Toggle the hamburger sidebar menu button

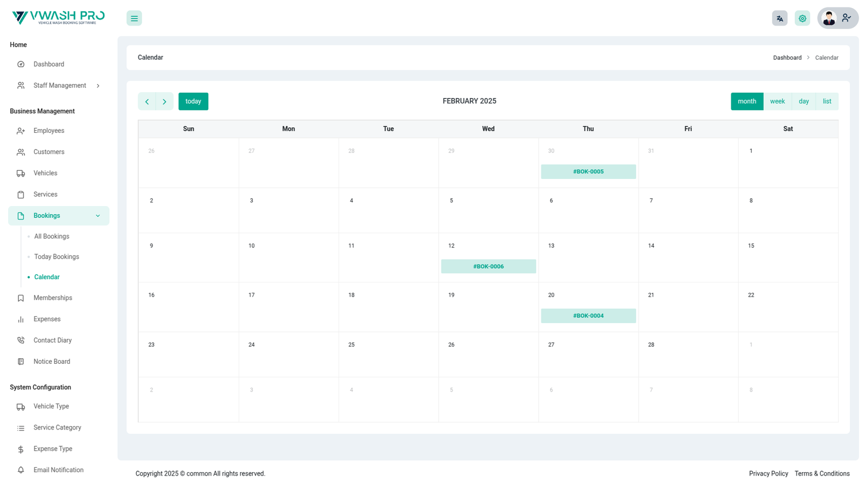(134, 18)
